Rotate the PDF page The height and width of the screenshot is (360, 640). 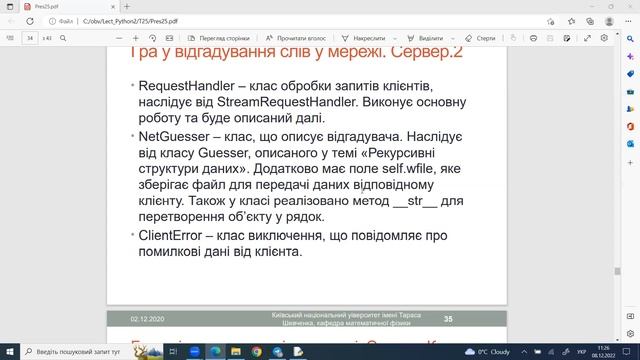tap(152, 38)
